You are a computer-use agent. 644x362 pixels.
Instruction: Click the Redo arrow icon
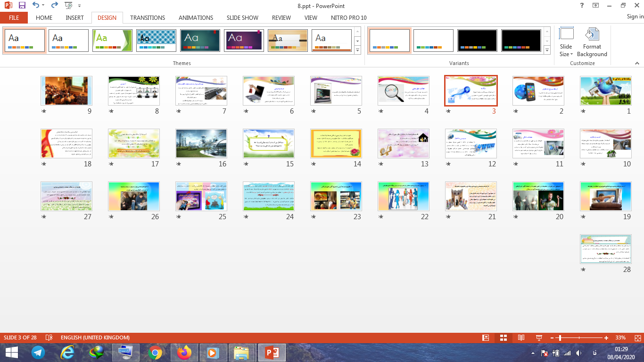[54, 6]
